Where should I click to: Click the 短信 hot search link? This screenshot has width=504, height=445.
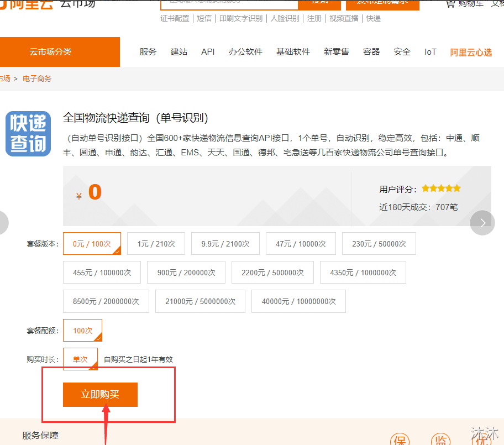[x=204, y=18]
